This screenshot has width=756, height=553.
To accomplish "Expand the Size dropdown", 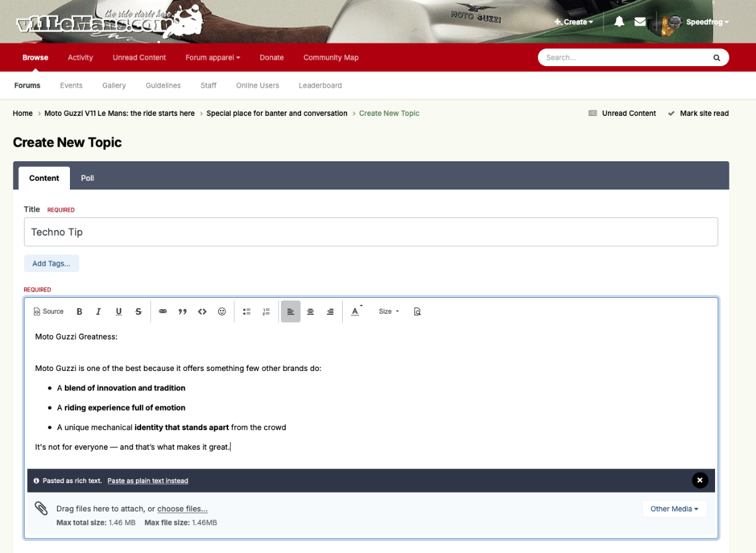I will click(389, 312).
